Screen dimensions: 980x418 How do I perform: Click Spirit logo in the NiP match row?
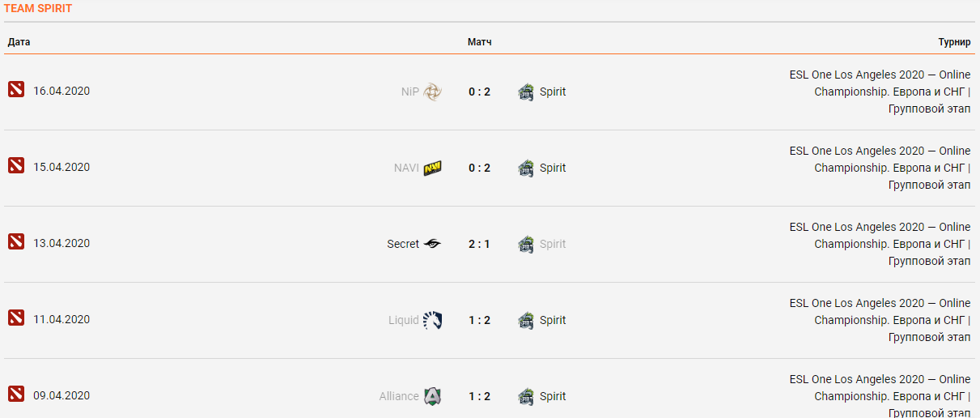tap(526, 92)
